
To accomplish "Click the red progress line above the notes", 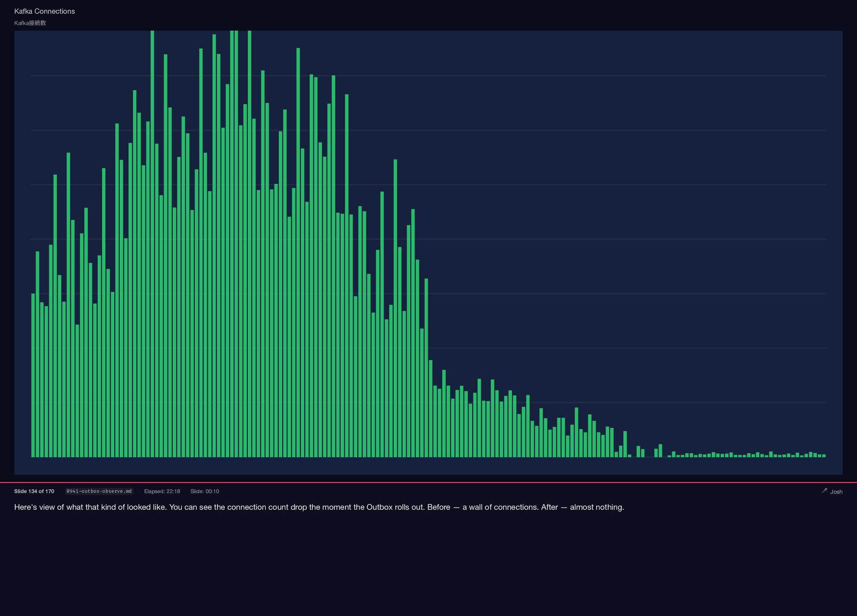I will 428,482.
